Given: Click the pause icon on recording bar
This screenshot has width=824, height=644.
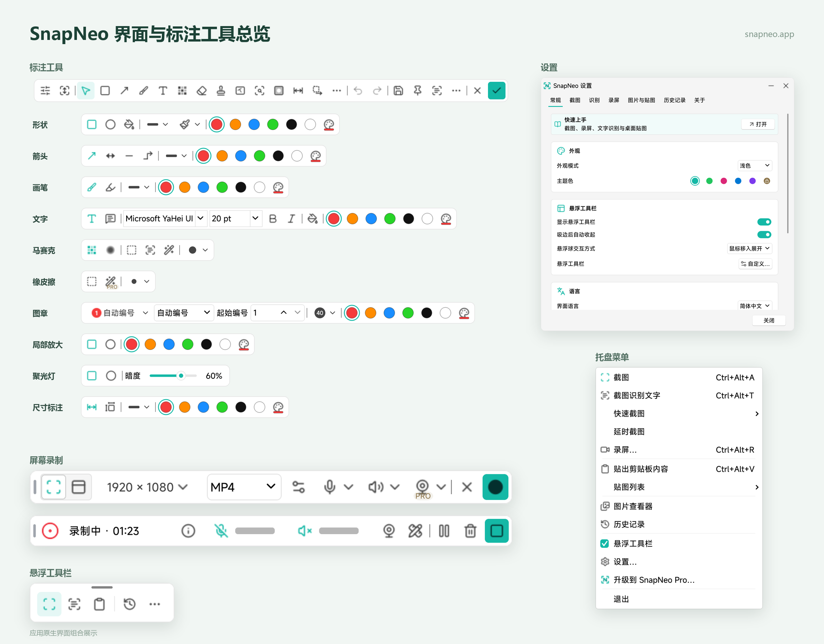Looking at the screenshot, I should [x=444, y=531].
